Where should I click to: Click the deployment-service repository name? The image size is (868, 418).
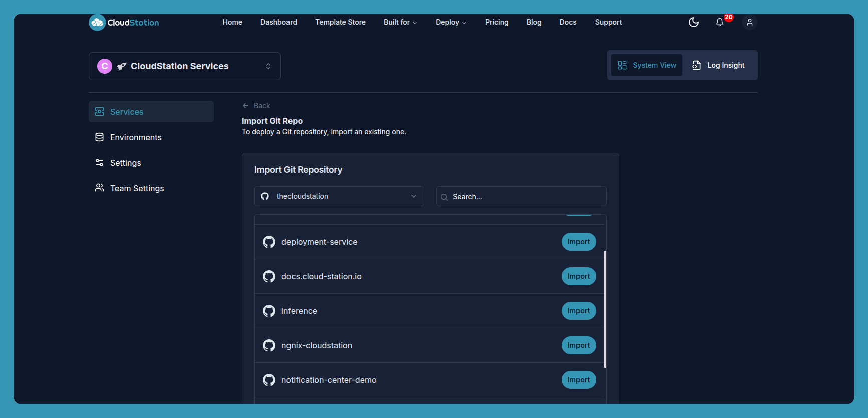(x=319, y=242)
